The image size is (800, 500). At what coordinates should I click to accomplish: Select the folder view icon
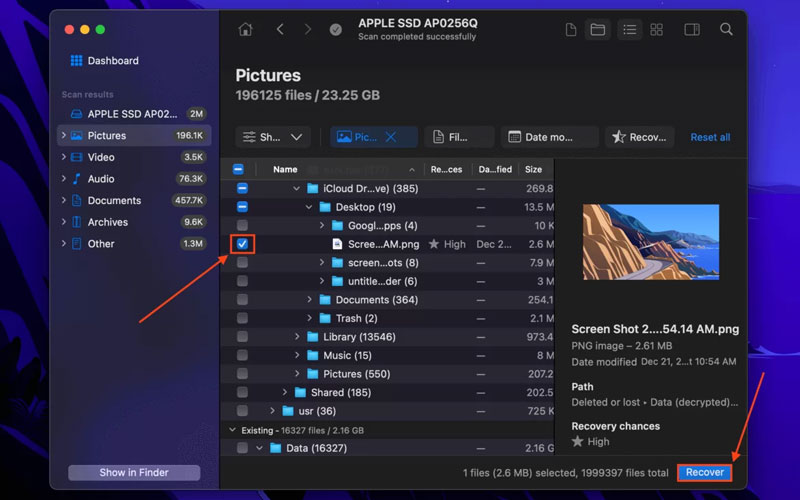[x=597, y=30]
